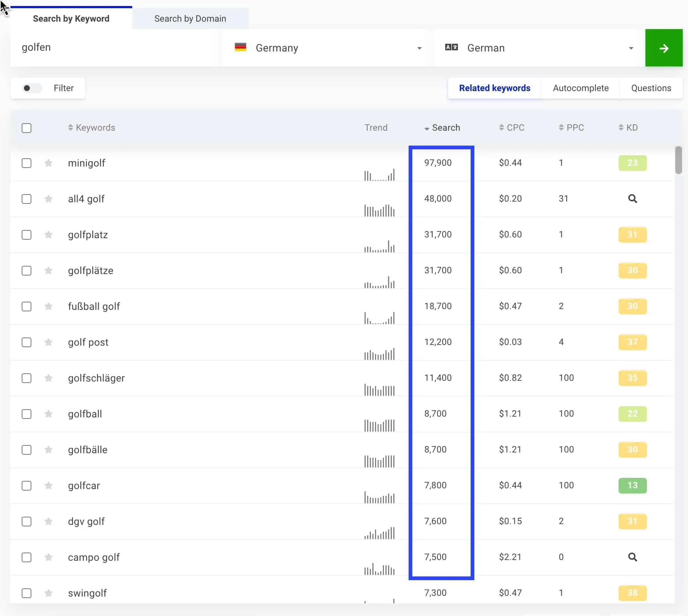688x616 pixels.
Task: Open the Autocomplete tab
Action: [580, 88]
